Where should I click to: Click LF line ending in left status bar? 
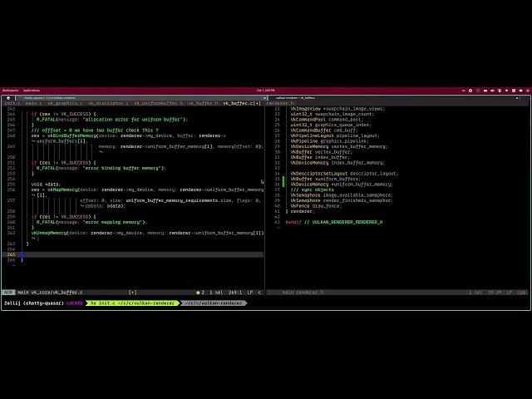tap(250, 293)
